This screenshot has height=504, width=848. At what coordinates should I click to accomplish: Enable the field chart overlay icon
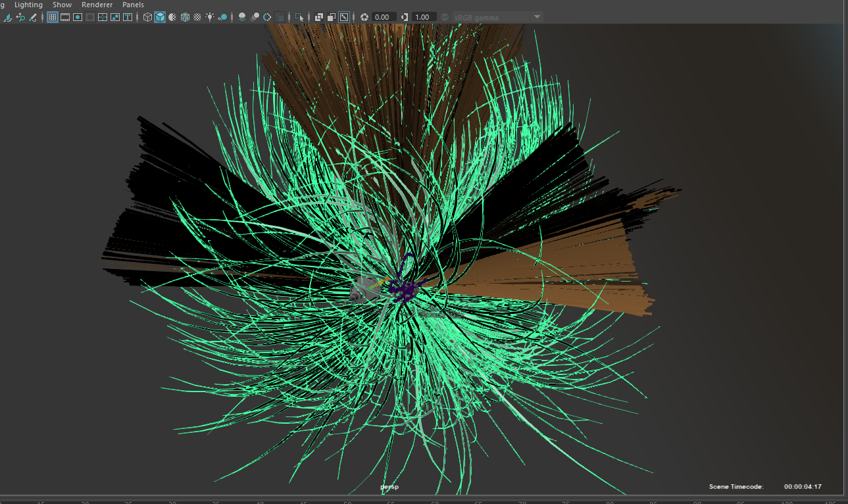tap(103, 17)
